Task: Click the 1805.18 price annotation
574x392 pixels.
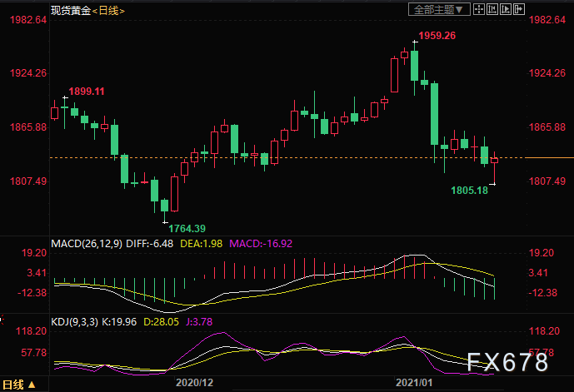Action: tap(469, 191)
